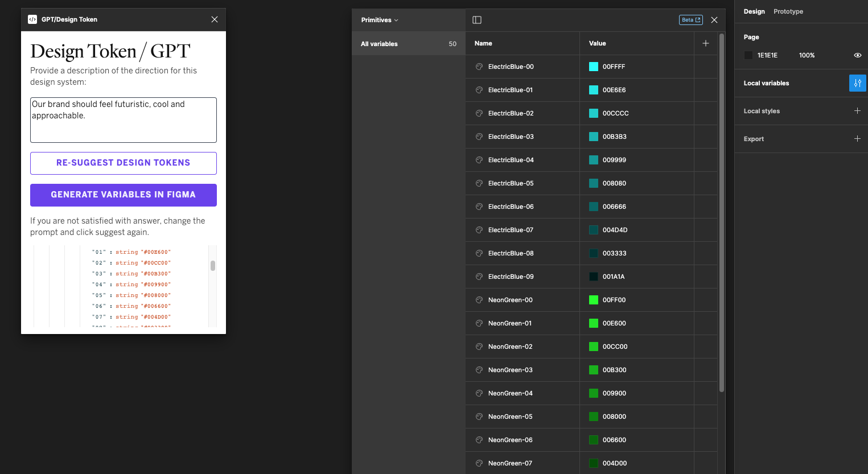Click the color type icon for ElectricBlue-03

tap(479, 137)
